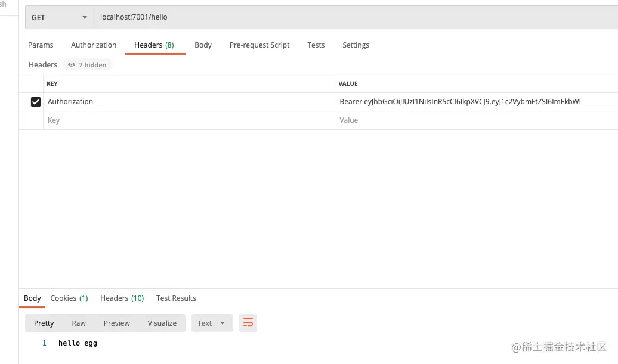Click the Authorization key cell
The image size is (618, 364).
(189, 102)
